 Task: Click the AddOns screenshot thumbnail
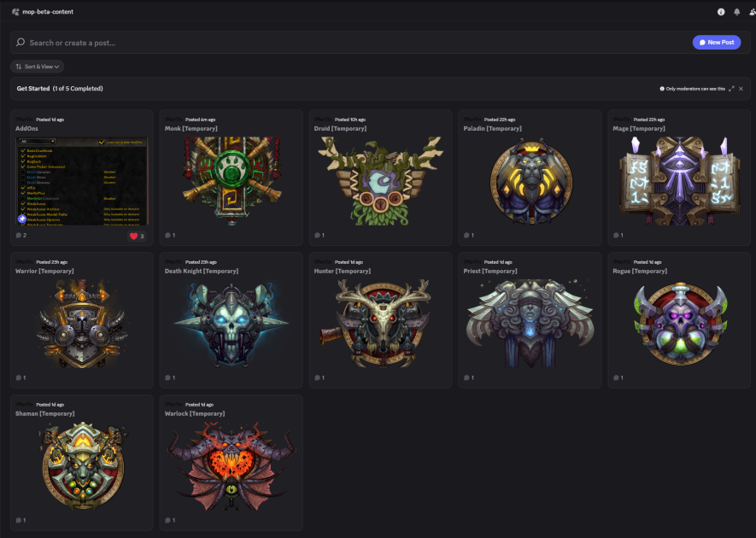pos(82,181)
